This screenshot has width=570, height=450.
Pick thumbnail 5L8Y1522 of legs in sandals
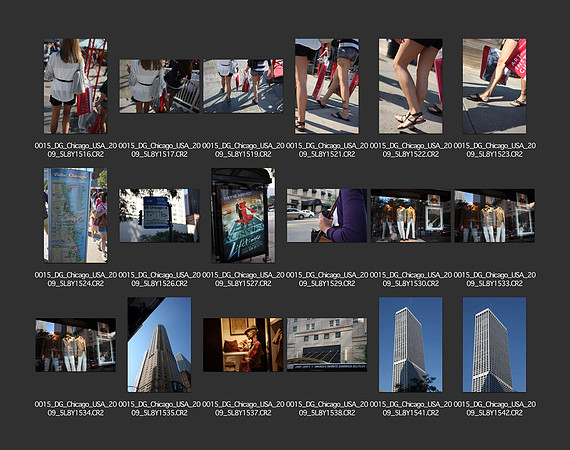411,86
